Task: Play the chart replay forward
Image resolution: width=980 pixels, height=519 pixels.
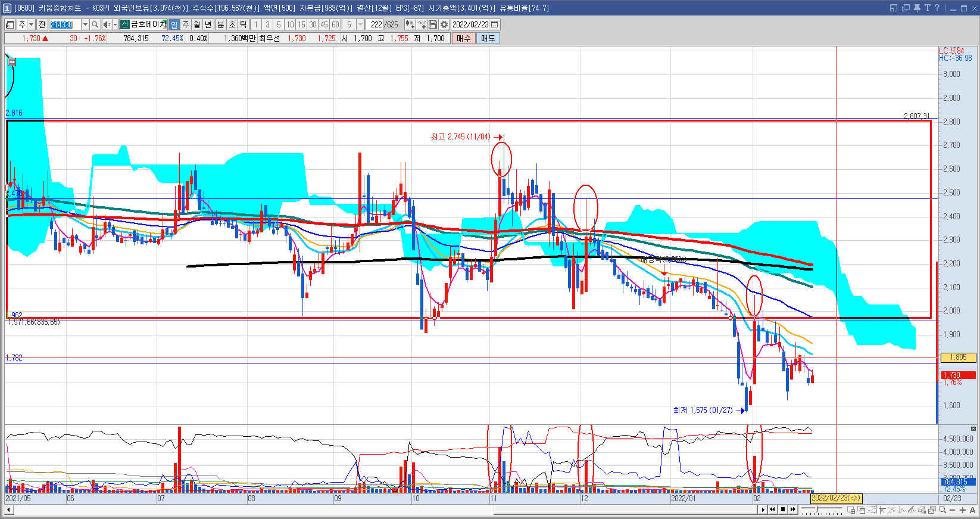Action: tap(763, 509)
